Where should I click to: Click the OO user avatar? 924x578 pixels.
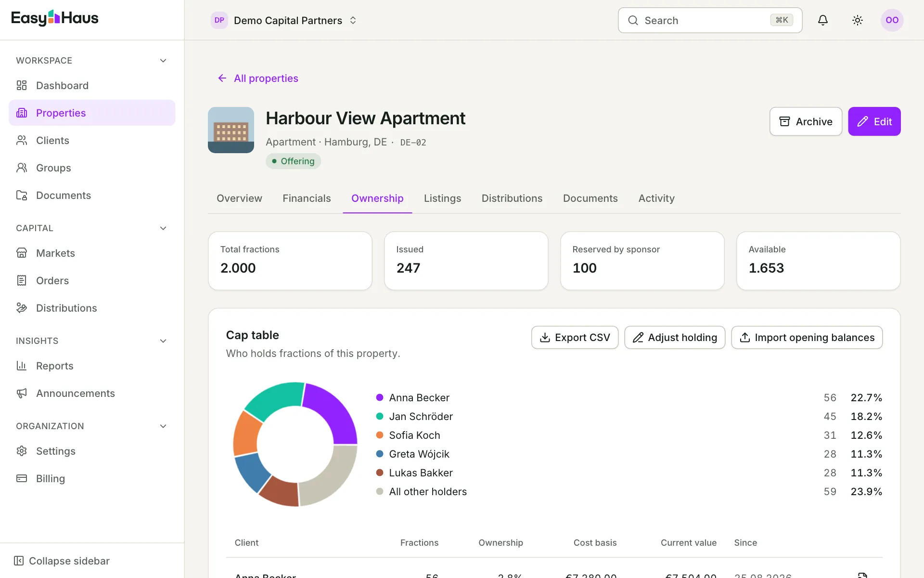pos(892,20)
